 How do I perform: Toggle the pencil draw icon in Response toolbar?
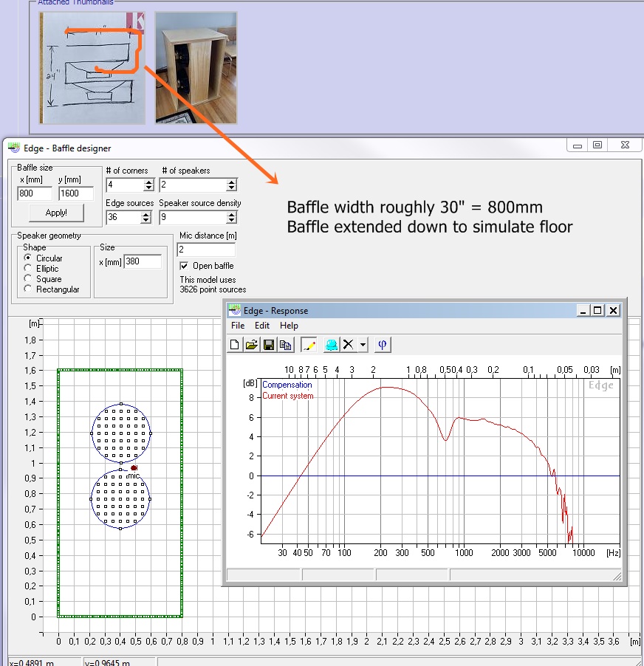point(309,345)
